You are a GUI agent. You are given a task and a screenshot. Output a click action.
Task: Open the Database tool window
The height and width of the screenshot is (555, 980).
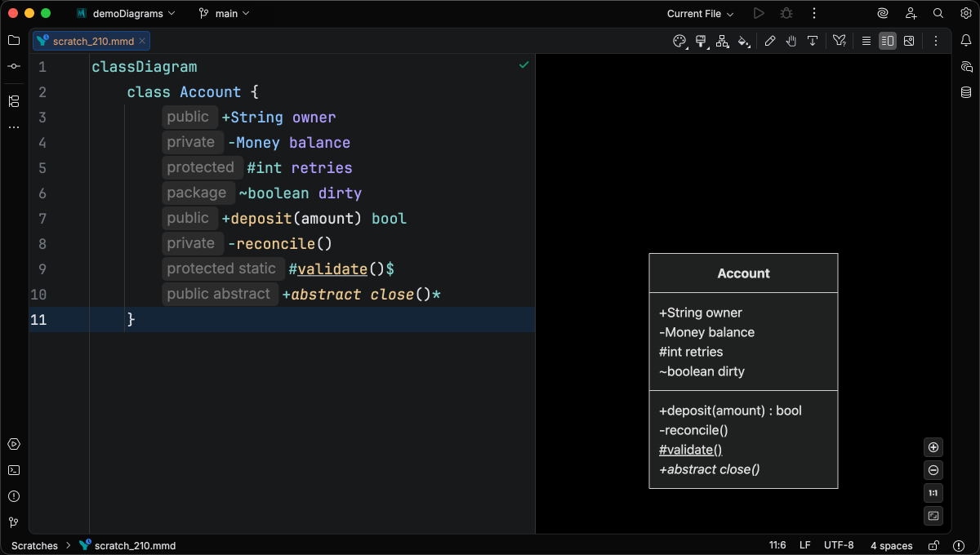tap(966, 92)
